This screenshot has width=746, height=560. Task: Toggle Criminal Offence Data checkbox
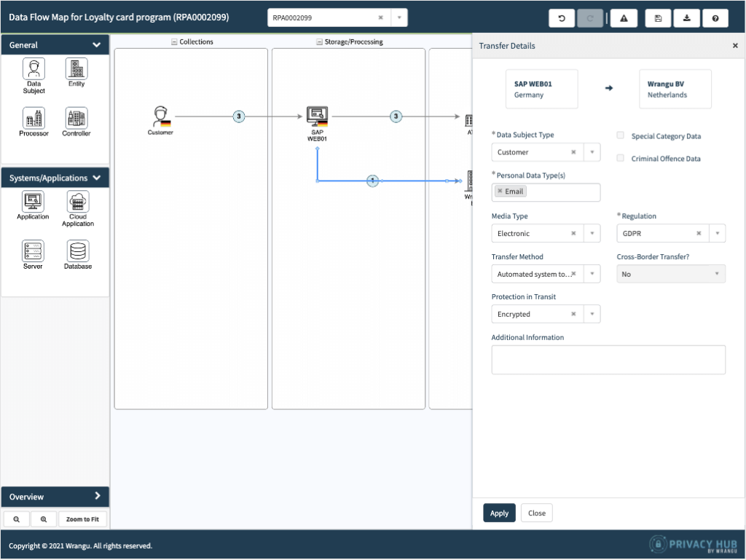pos(621,158)
